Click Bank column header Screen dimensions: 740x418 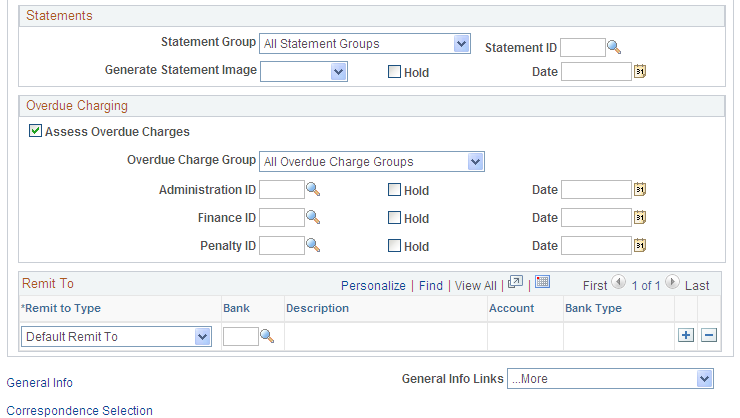click(236, 308)
